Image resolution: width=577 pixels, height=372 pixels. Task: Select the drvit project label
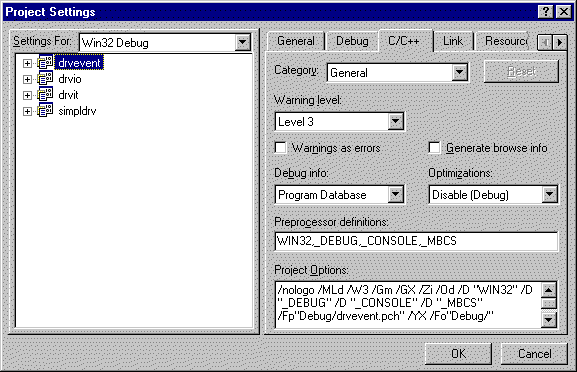(68, 95)
